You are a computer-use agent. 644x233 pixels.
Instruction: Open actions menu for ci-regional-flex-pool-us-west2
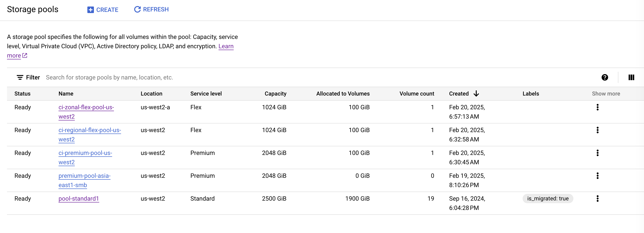point(597,130)
